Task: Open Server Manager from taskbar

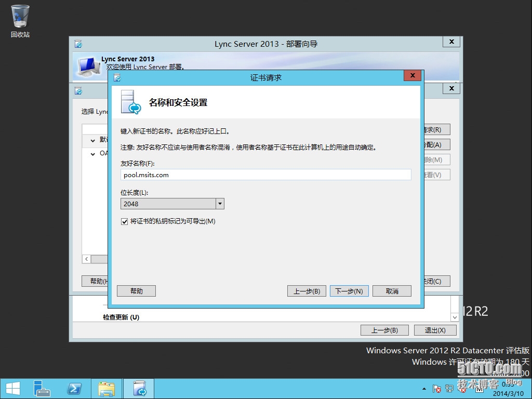Action: pos(42,389)
